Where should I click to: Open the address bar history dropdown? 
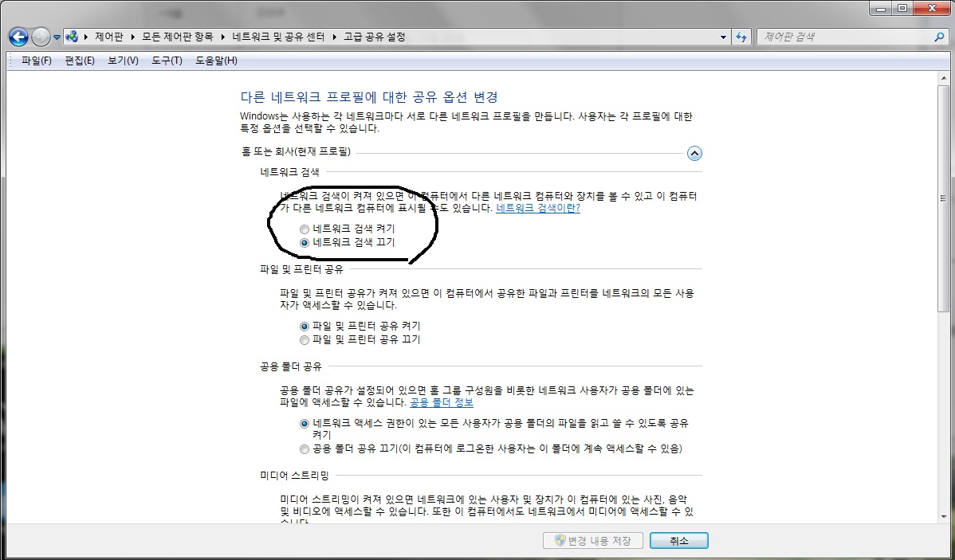724,37
